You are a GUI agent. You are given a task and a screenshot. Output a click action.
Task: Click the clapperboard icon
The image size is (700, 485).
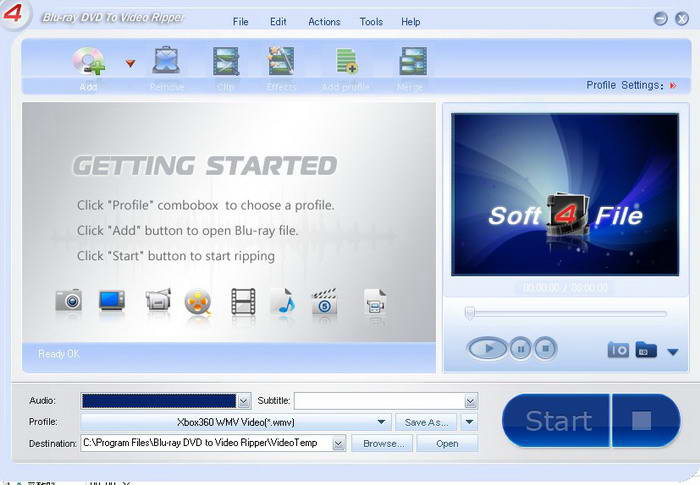point(325,301)
